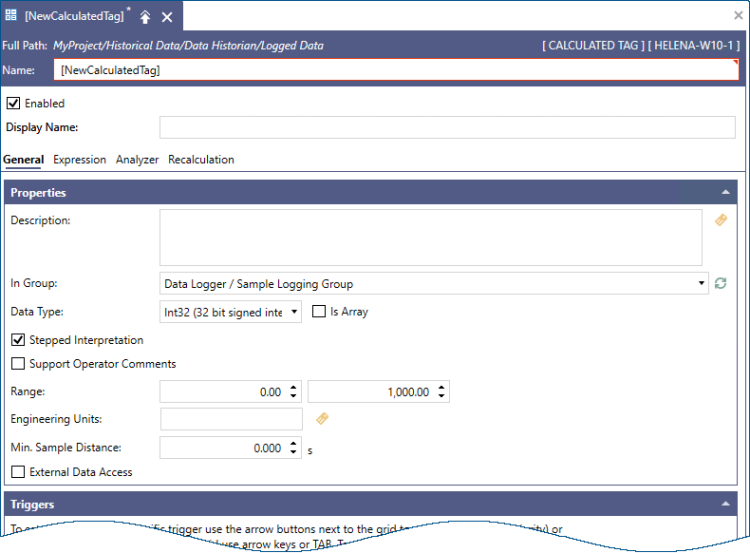Uncheck Stepped Interpretation
Viewport: 750px width, 553px height.
click(x=18, y=340)
